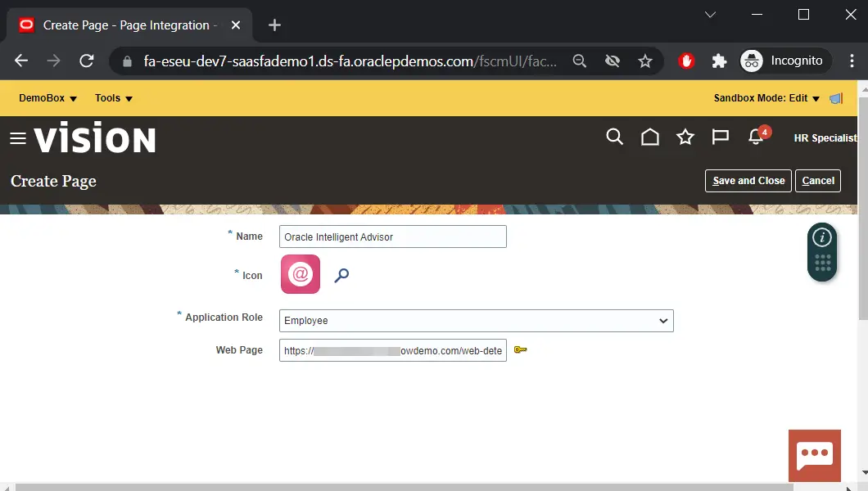The height and width of the screenshot is (491, 868).
Task: Click the sandbox megaphone icon
Action: point(836,98)
